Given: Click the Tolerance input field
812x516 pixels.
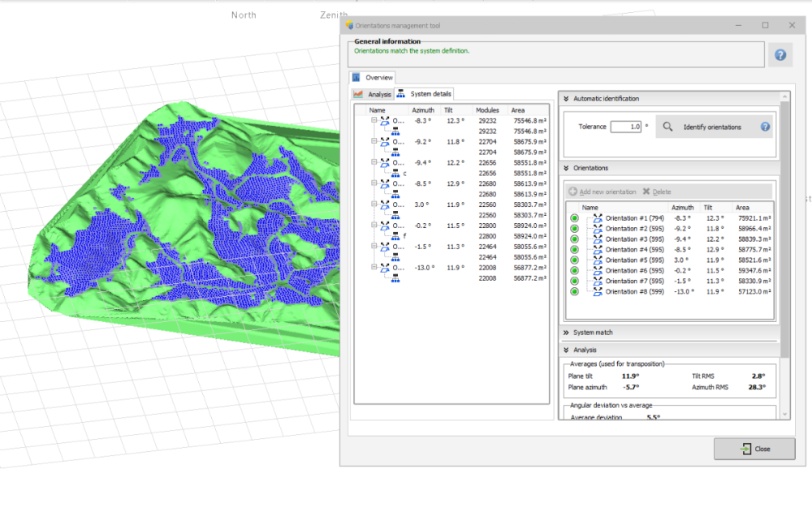Looking at the screenshot, I should pyautogui.click(x=625, y=127).
